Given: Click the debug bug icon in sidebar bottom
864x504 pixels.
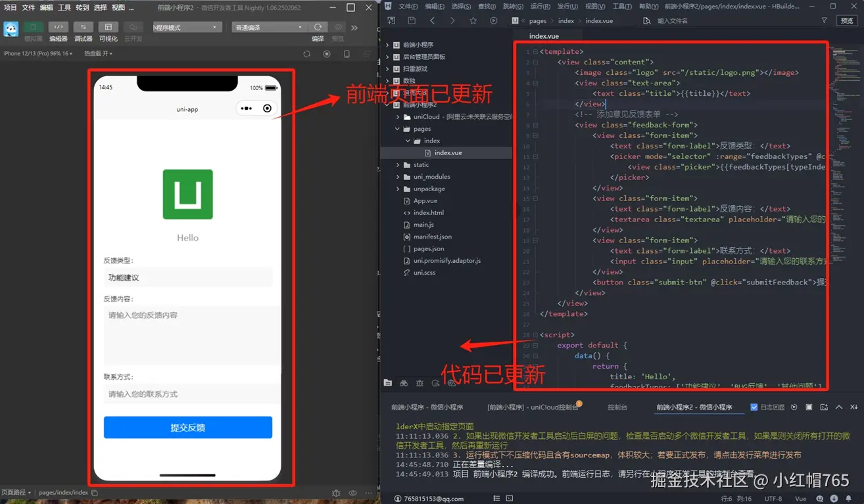Looking at the screenshot, I should (x=420, y=382).
